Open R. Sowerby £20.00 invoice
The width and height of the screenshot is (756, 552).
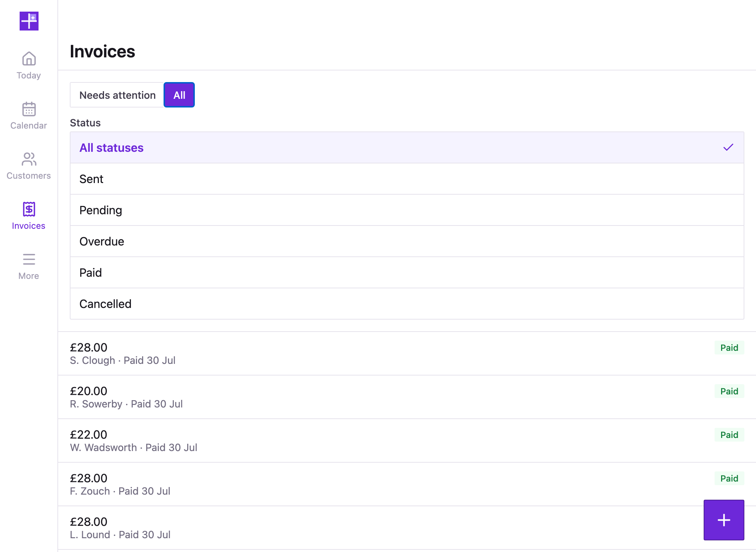(407, 397)
